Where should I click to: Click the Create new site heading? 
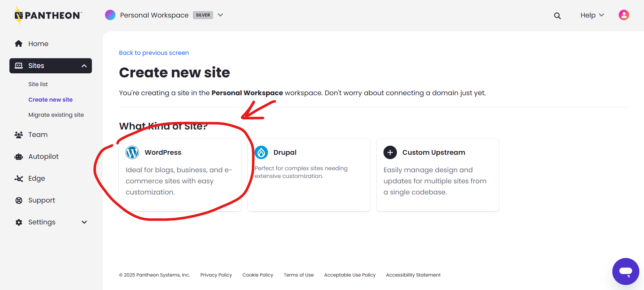click(174, 73)
